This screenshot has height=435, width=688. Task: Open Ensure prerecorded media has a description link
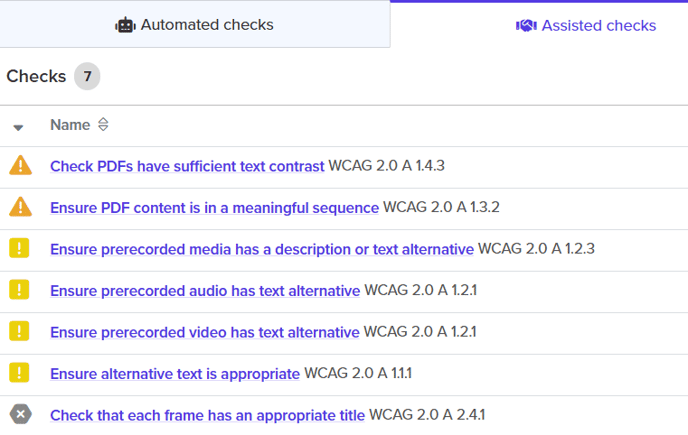(x=262, y=249)
